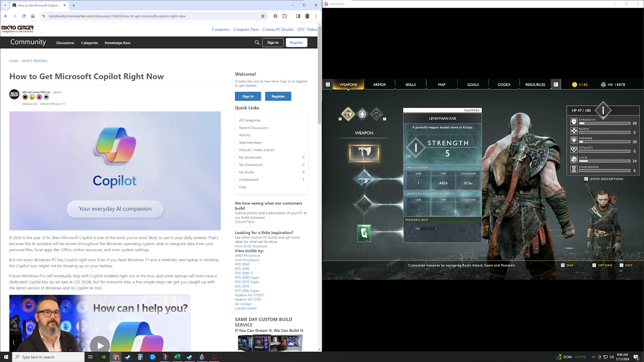
Task: Click the Cooldown stat hourglass icon
Action: coord(574,169)
